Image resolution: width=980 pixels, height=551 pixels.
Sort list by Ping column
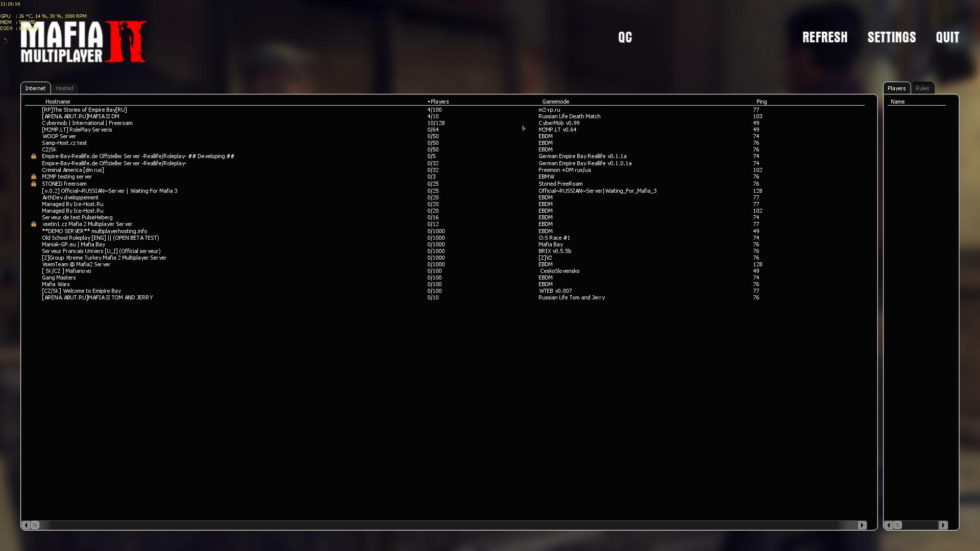[x=761, y=102]
